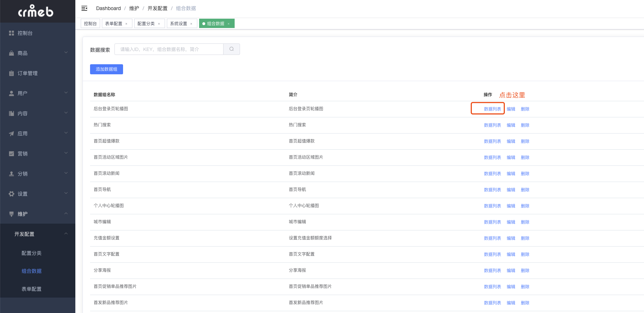The width and height of the screenshot is (644, 313).
Task: Open 组合数据 in the sidebar
Action: click(x=32, y=271)
